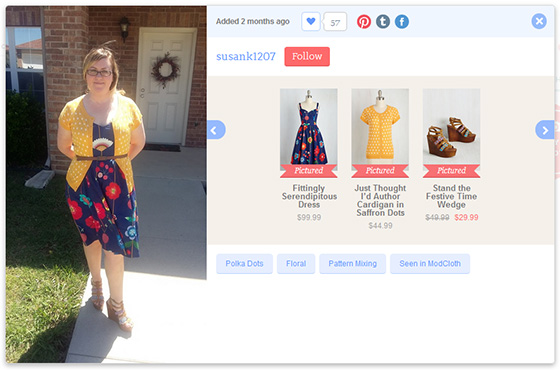The height and width of the screenshot is (370, 560).
Task: Open the Fittingly Serendipitous Dress thumbnail
Action: click(x=309, y=133)
